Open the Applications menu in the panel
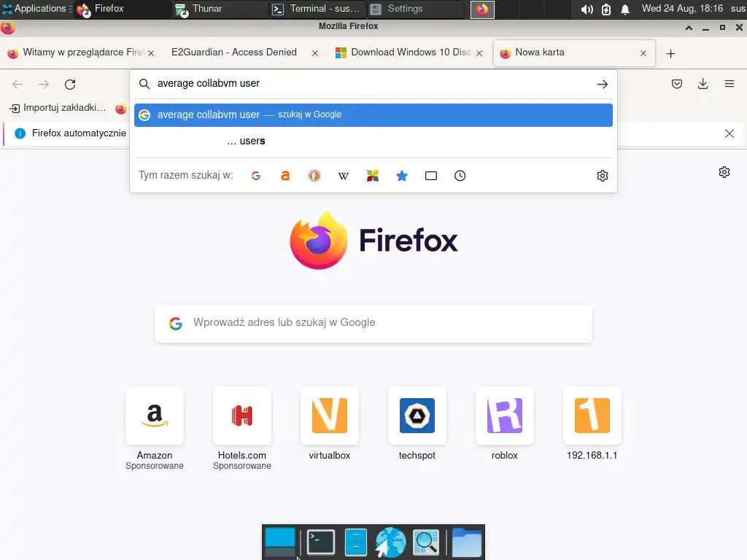The width and height of the screenshot is (747, 560). coord(36,9)
